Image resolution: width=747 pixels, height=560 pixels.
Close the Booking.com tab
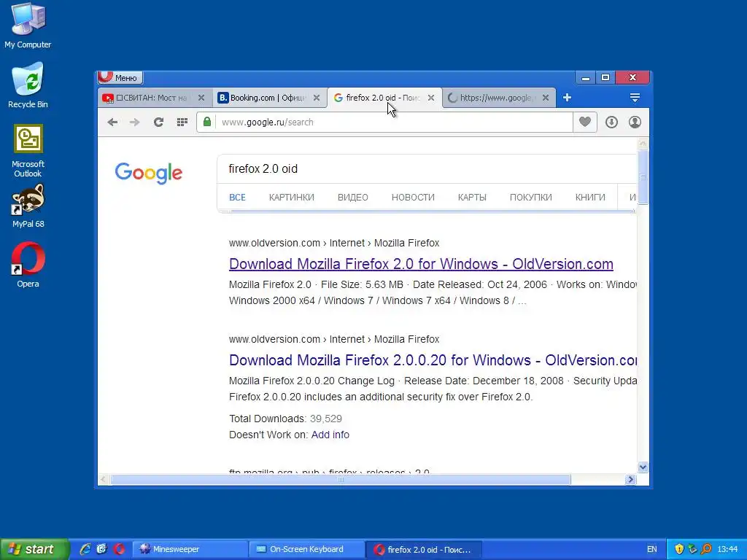coord(317,98)
